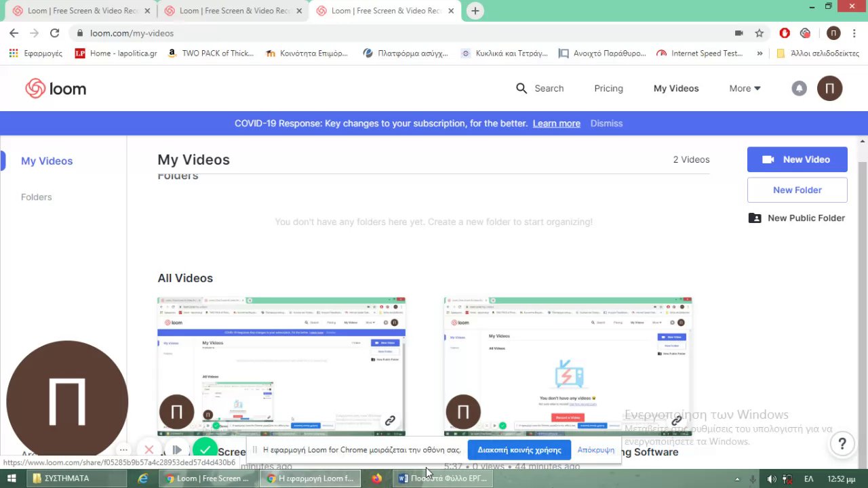The image size is (868, 488).
Task: Close the first Loom tab
Action: (x=147, y=11)
